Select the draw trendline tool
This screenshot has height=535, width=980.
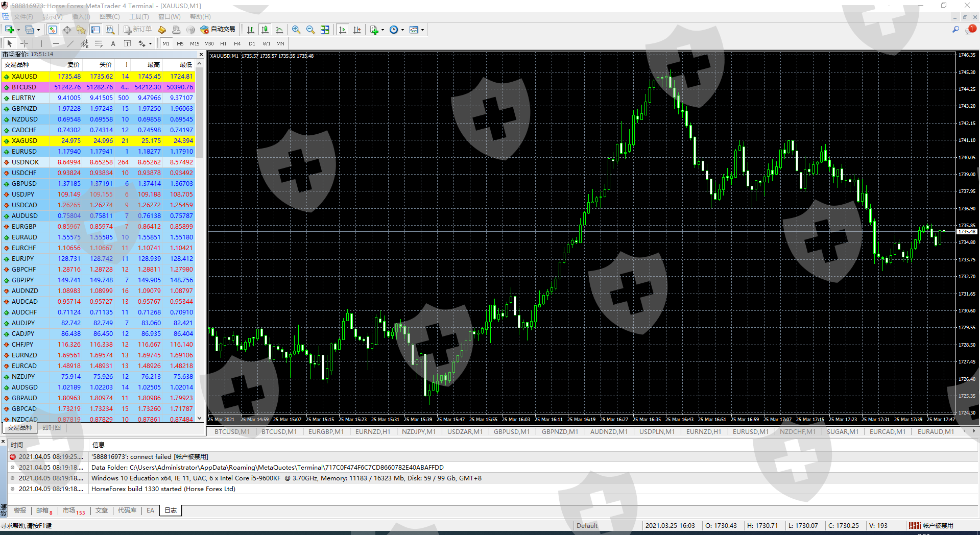[x=70, y=44]
